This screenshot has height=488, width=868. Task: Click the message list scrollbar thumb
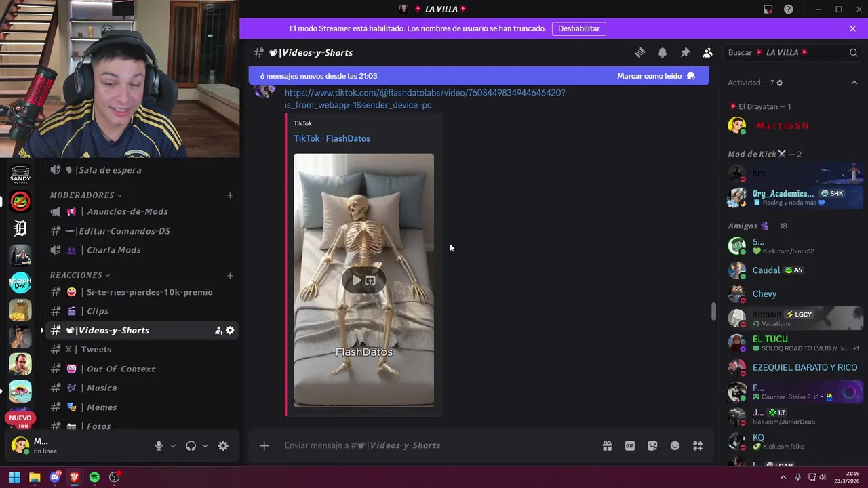(713, 312)
